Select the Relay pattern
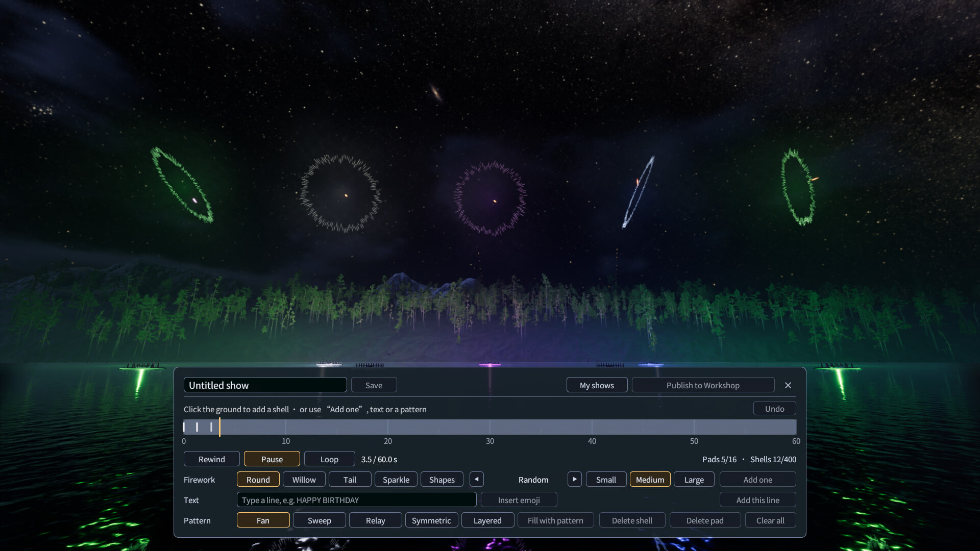The width and height of the screenshot is (980, 551). pyautogui.click(x=376, y=520)
